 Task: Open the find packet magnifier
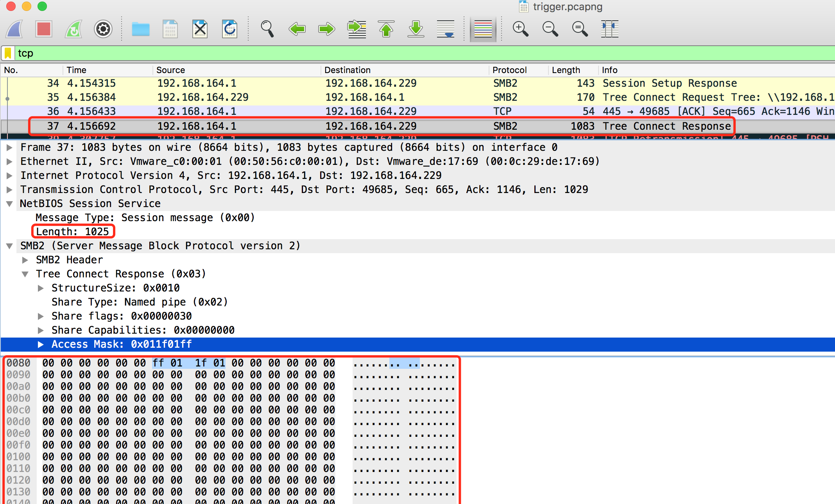pos(267,29)
